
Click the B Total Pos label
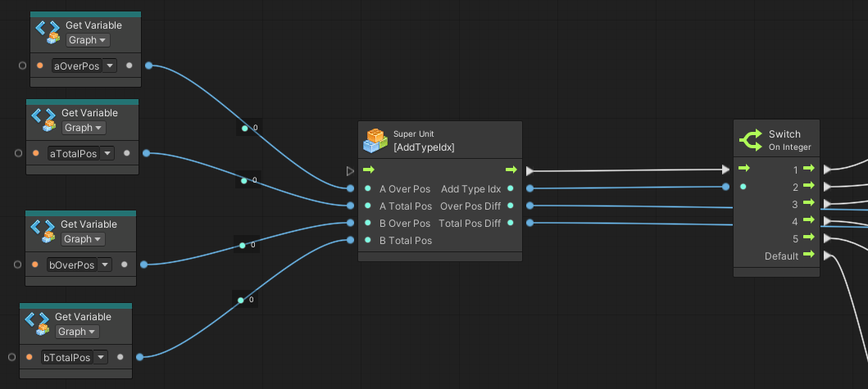coord(406,240)
